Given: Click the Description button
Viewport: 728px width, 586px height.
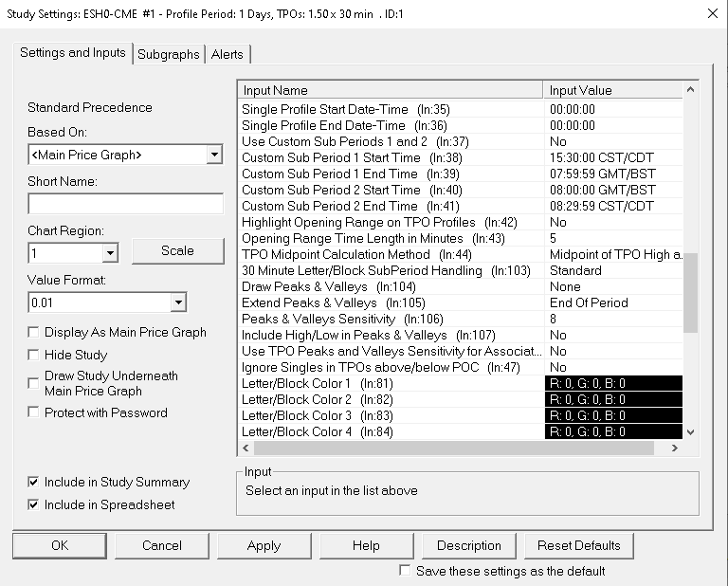Looking at the screenshot, I should [469, 545].
